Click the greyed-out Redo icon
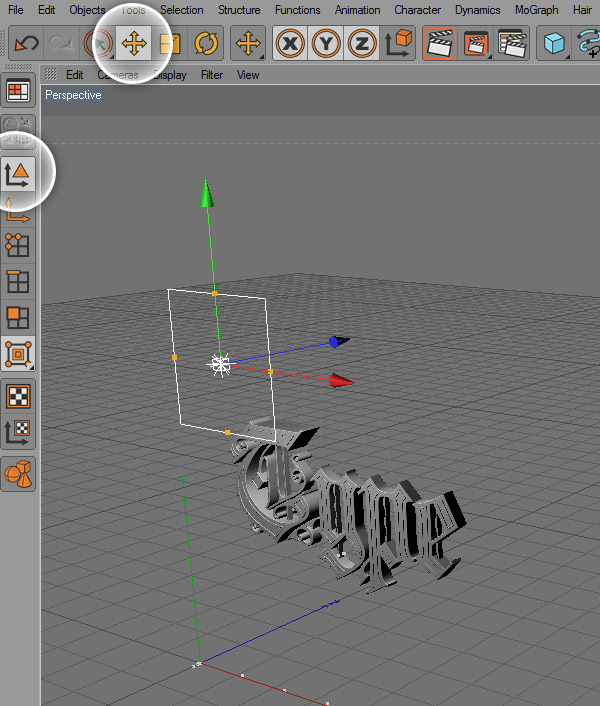 pos(61,43)
